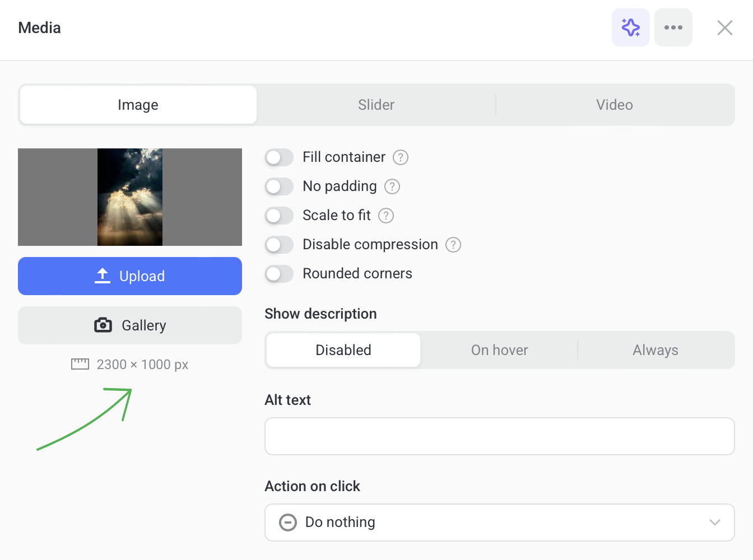Close the Media panel with X
Screen dimensions: 753x560
724,27
